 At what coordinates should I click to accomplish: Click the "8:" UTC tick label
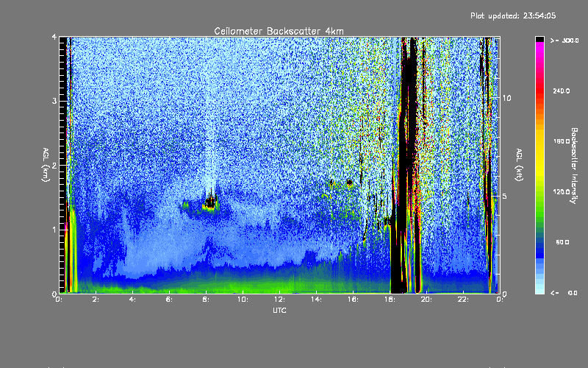tap(207, 300)
